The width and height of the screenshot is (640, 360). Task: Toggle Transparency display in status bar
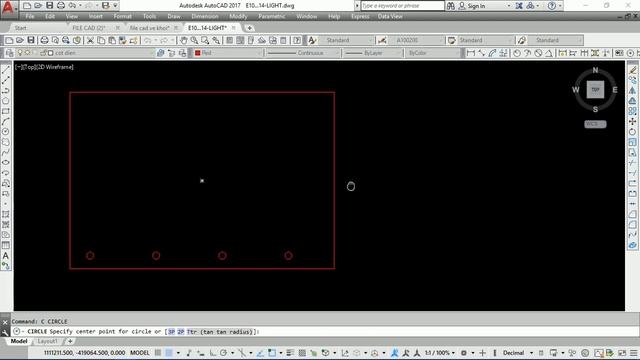(x=302, y=353)
